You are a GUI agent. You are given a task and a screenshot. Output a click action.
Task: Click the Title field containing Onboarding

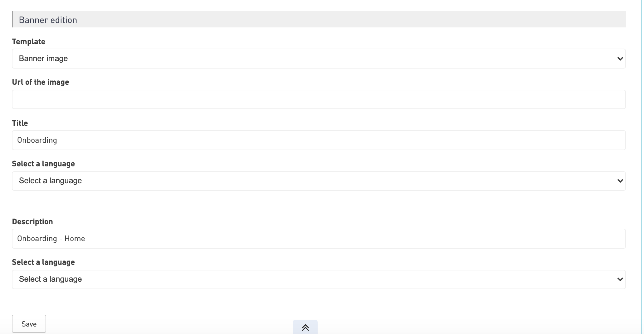click(319, 140)
